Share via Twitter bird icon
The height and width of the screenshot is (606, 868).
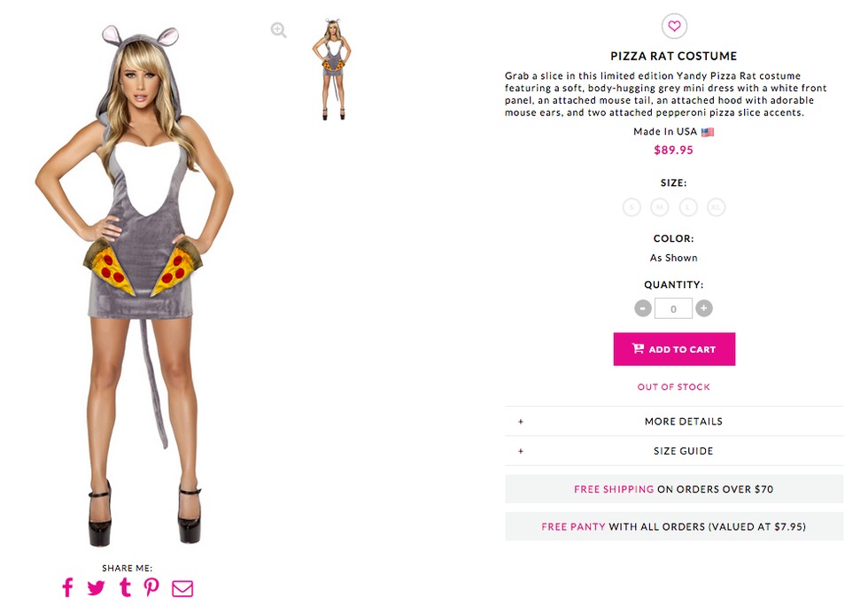click(x=96, y=587)
